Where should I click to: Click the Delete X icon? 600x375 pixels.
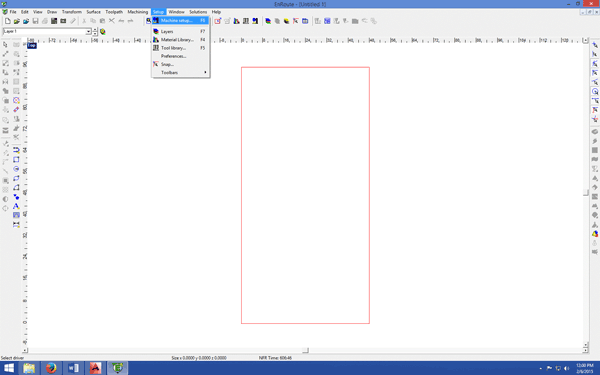pos(112,21)
